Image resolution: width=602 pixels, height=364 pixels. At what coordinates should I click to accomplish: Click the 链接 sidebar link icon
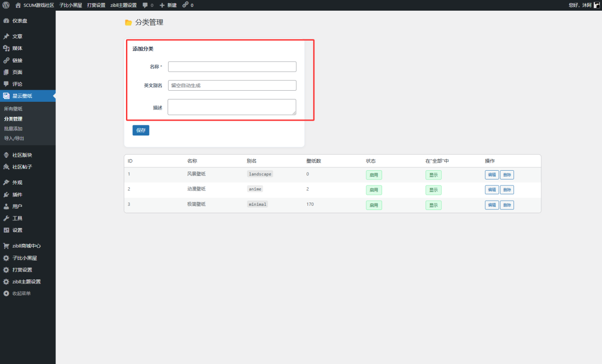[x=6, y=60]
